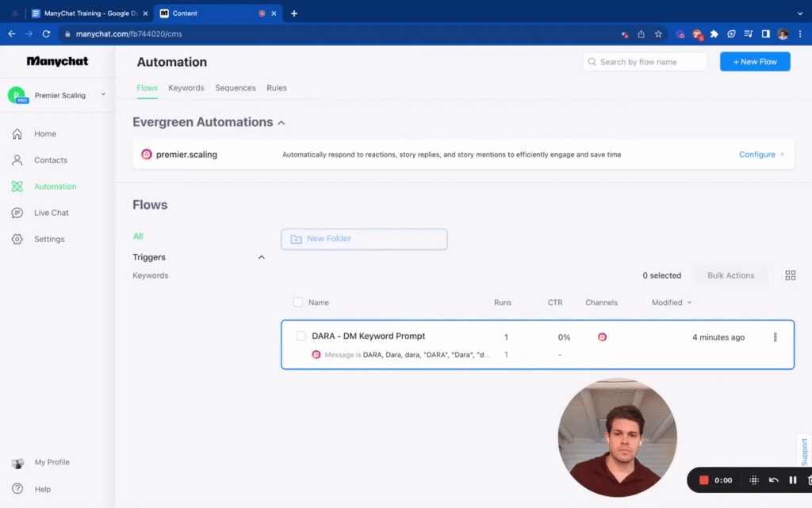Open browser side panel icon

click(765, 33)
